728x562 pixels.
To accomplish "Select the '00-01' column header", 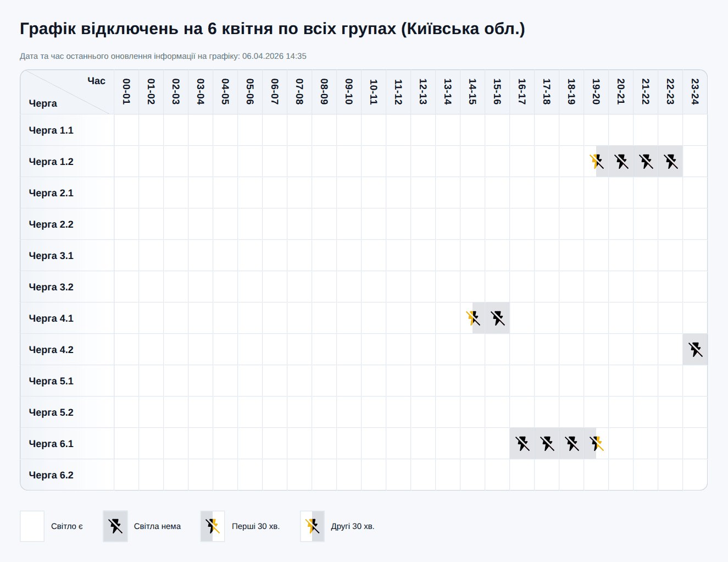I will pos(125,91).
